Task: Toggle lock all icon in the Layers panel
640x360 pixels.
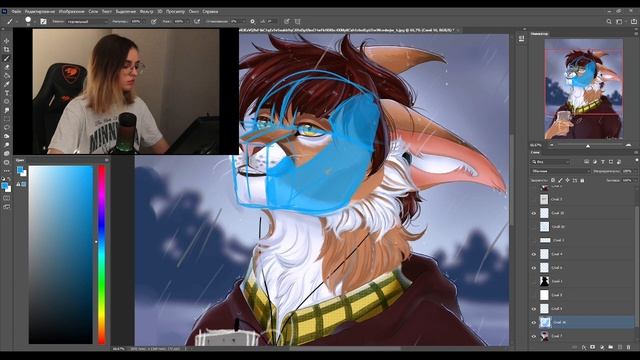Action: (582, 180)
